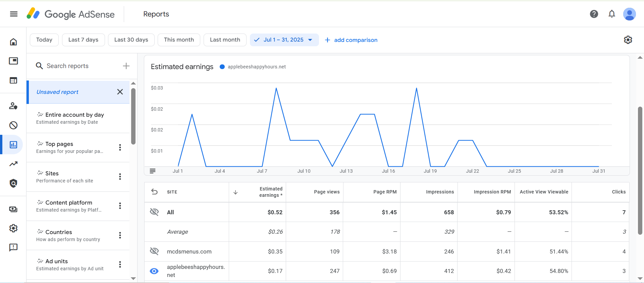
Task: Click add comparison link
Action: click(x=351, y=40)
